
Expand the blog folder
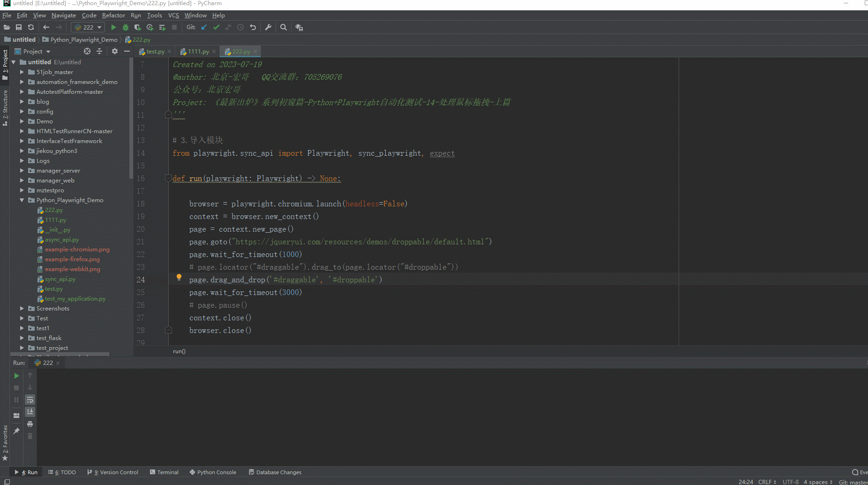pos(22,102)
